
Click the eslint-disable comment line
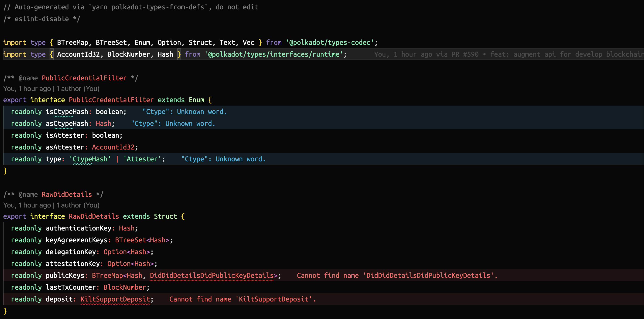pos(42,19)
